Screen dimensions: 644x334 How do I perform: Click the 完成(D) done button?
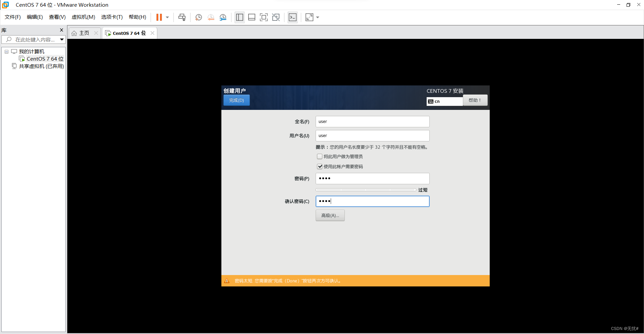click(x=236, y=100)
